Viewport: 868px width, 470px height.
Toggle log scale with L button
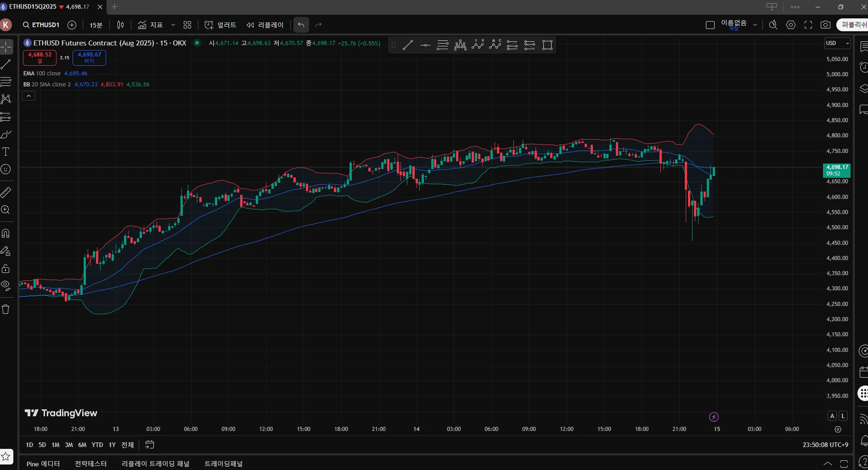tap(843, 416)
